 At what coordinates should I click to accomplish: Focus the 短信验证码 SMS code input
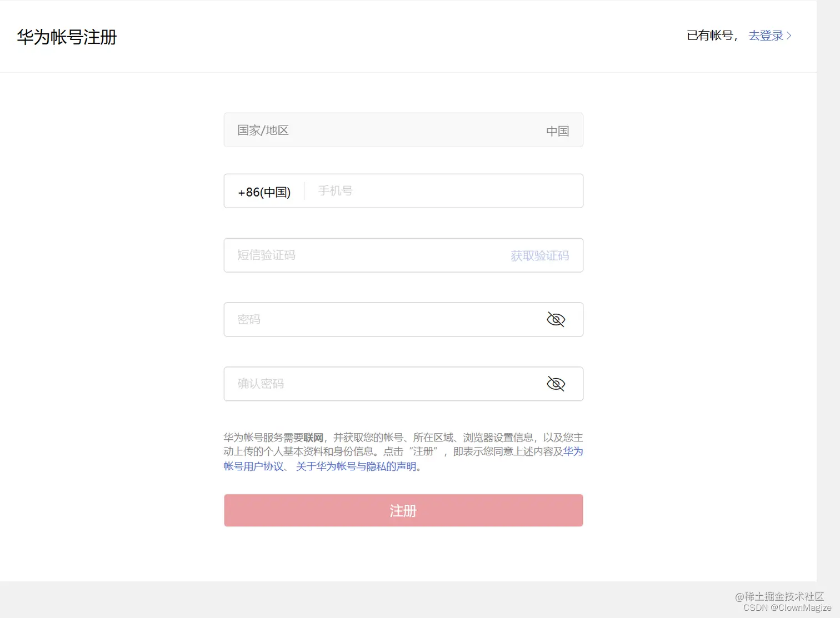361,255
